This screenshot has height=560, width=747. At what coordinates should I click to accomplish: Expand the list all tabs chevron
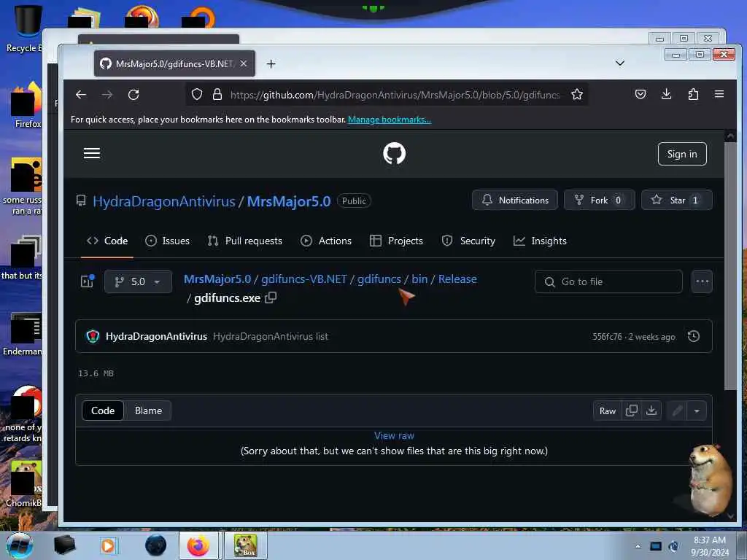tap(620, 63)
